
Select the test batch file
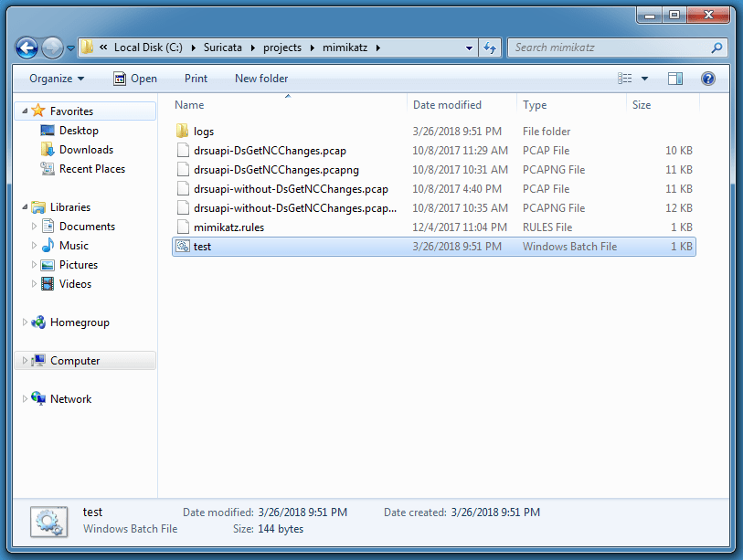[202, 247]
